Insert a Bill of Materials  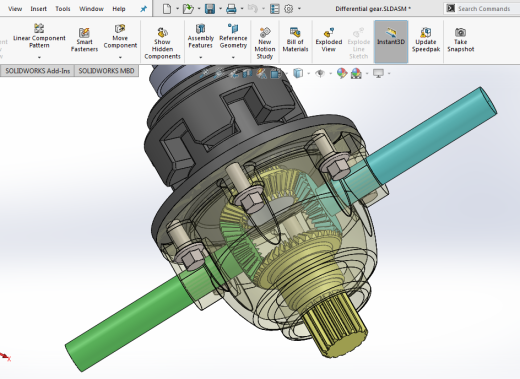tap(295, 40)
